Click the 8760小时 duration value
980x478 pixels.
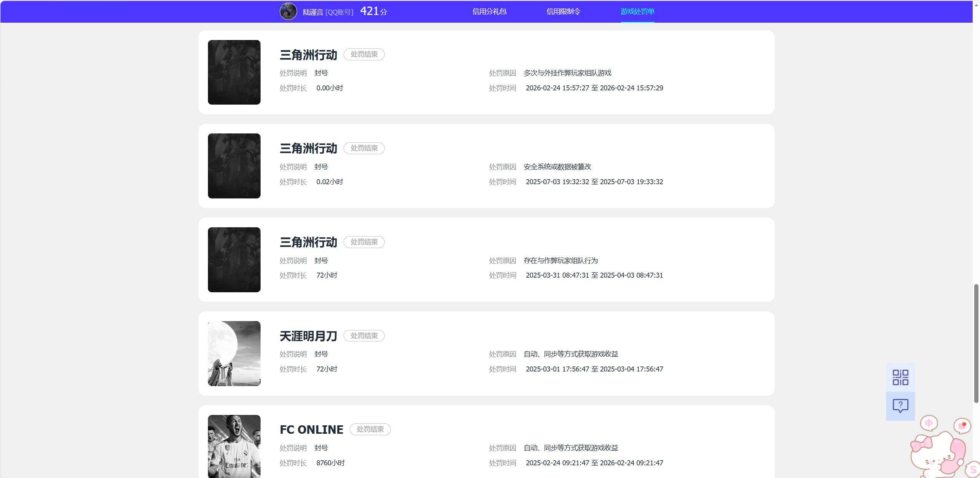click(331, 463)
